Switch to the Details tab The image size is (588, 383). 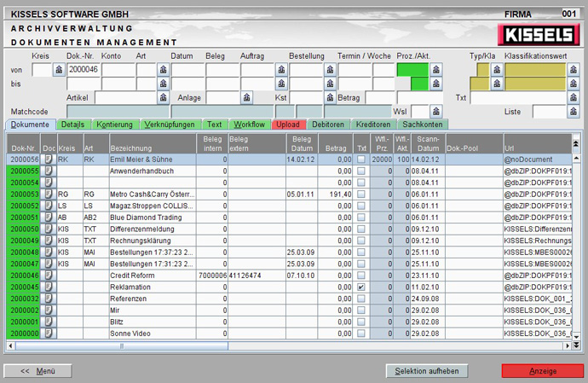click(72, 125)
